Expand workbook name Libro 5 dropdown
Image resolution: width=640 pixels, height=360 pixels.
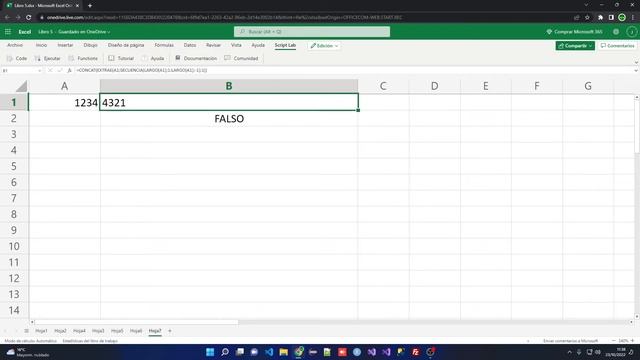(74, 32)
